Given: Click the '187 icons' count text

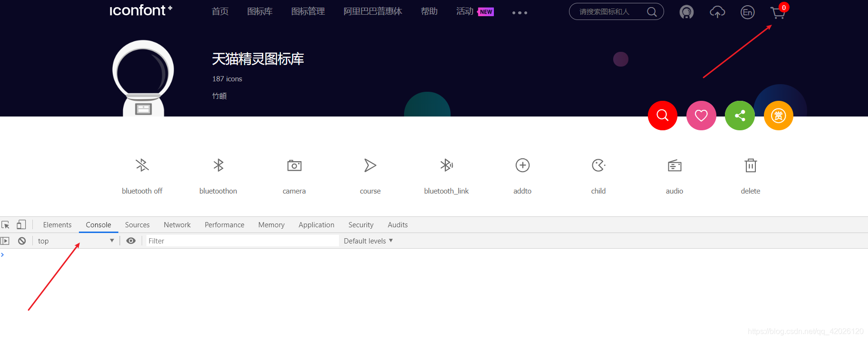Looking at the screenshot, I should point(227,79).
